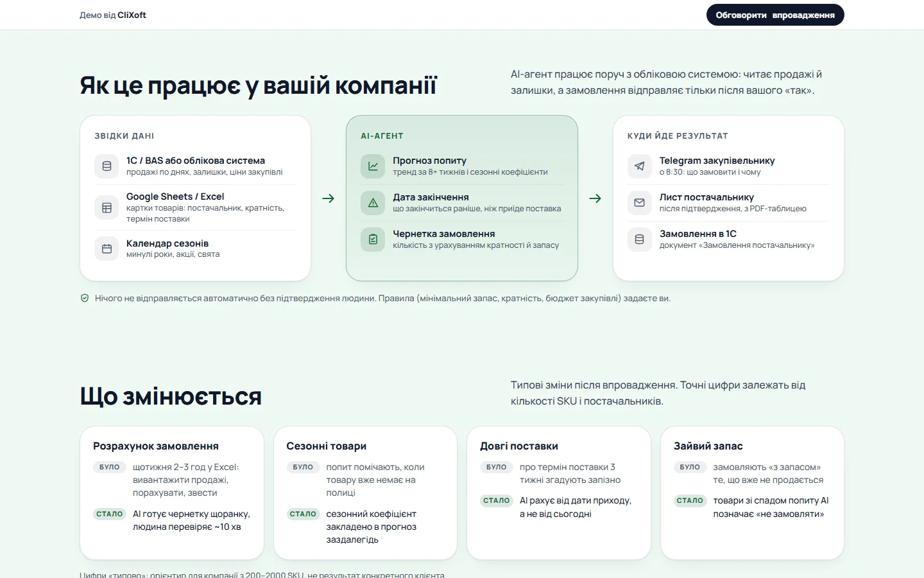Click the paragraph starting 'AI-агент працює поруч з обліковою системою'
The height and width of the screenshot is (578, 924).
click(666, 82)
